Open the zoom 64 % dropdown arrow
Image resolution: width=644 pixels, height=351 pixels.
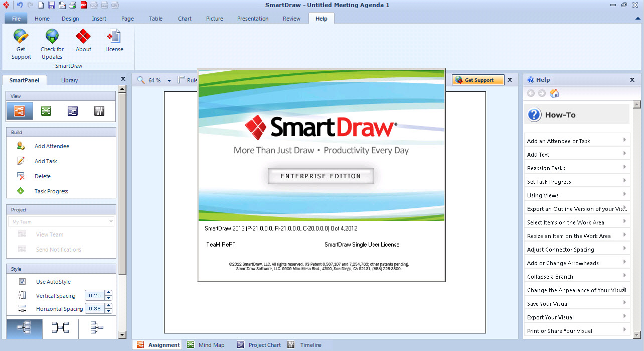(169, 80)
